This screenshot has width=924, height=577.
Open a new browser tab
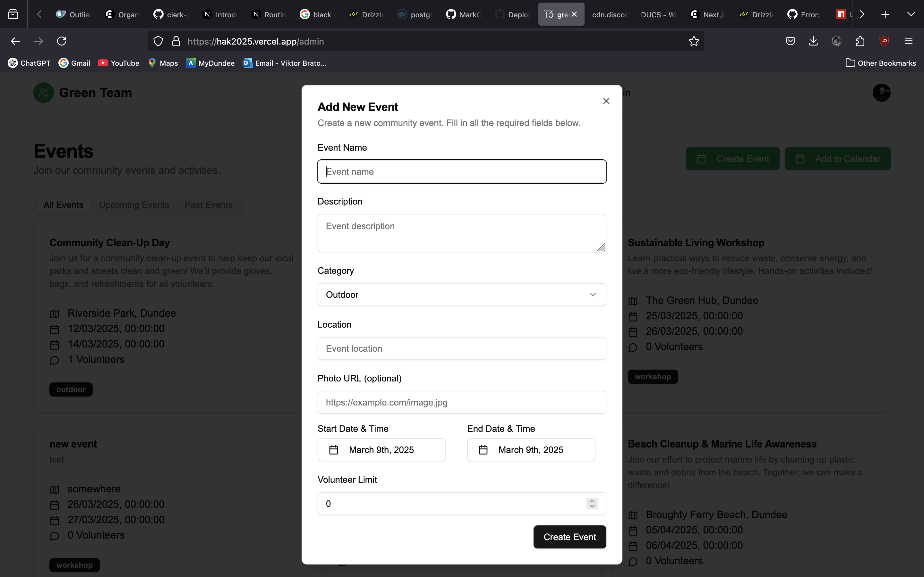[885, 14]
